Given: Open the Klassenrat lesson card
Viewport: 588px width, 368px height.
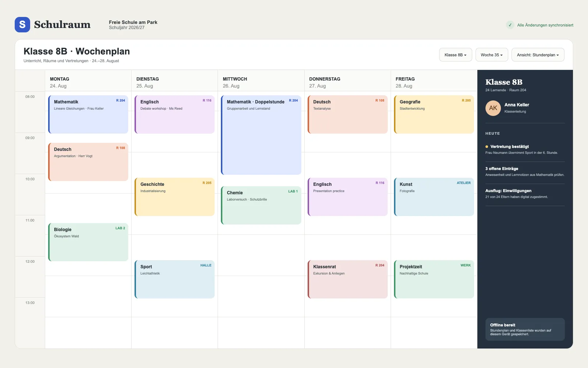Looking at the screenshot, I should pyautogui.click(x=348, y=279).
